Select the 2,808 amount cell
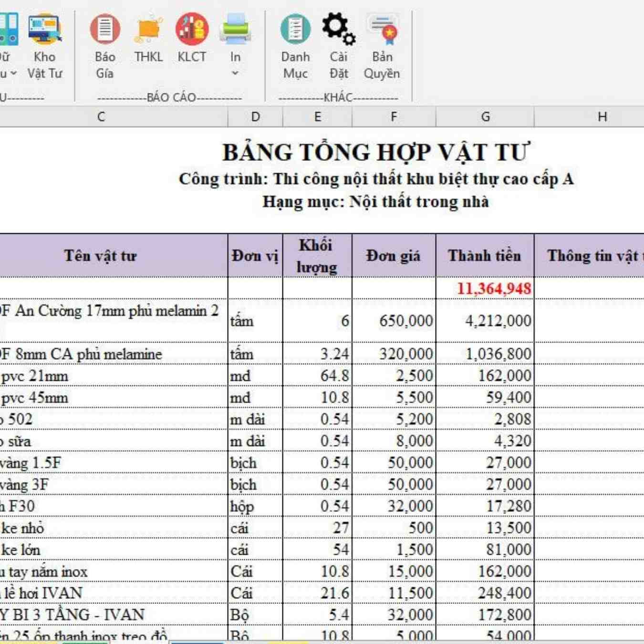 (x=485, y=419)
